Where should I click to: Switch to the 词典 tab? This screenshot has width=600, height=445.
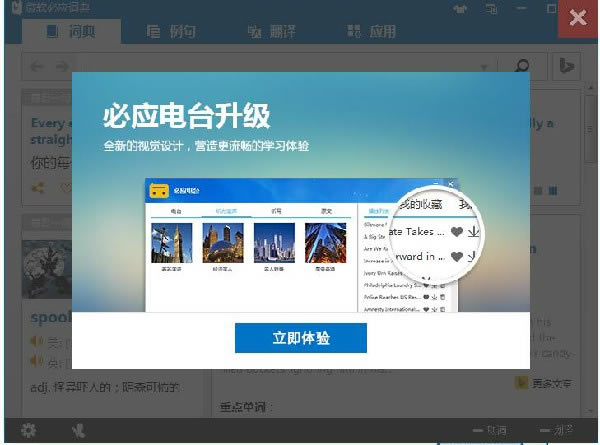pos(72,31)
